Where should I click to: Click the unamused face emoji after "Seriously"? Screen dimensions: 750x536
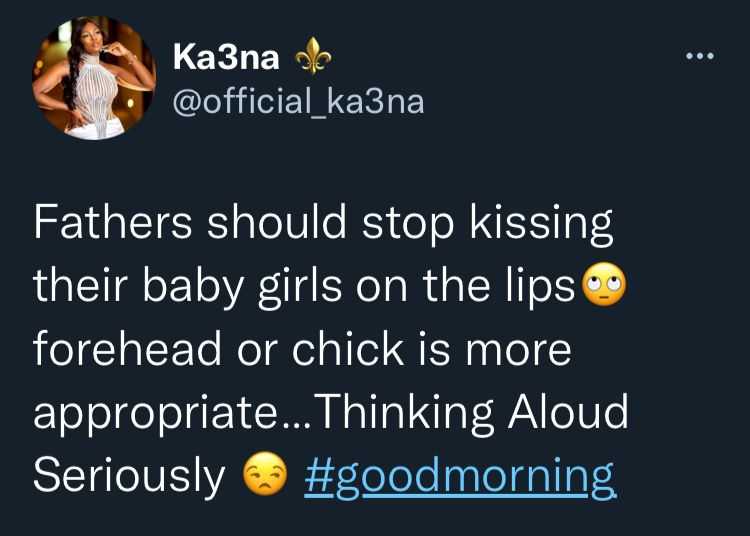coord(265,473)
